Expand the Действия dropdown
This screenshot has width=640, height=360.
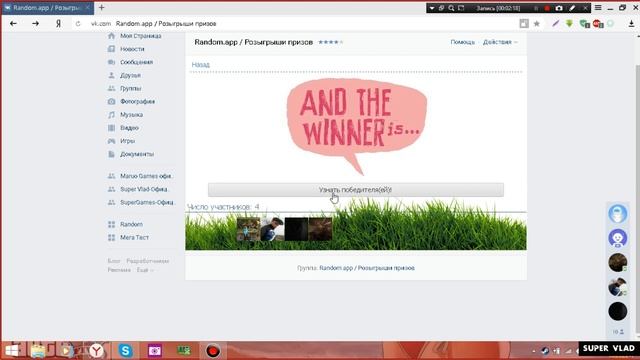click(x=500, y=42)
